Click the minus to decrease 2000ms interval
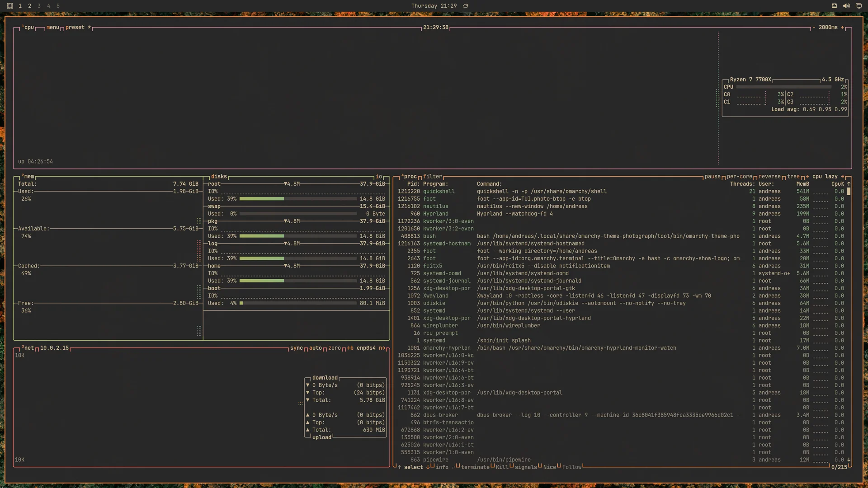The image size is (868, 488). 814,28
